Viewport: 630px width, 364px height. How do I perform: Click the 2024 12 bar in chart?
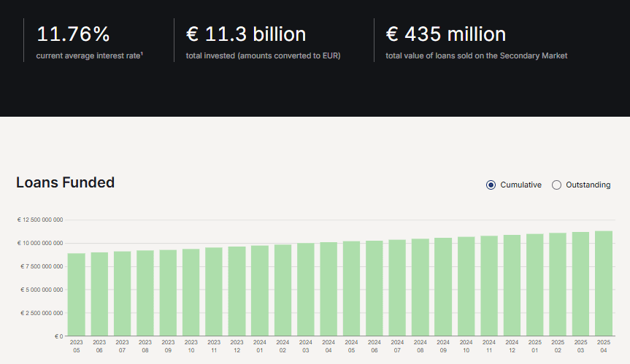point(512,286)
